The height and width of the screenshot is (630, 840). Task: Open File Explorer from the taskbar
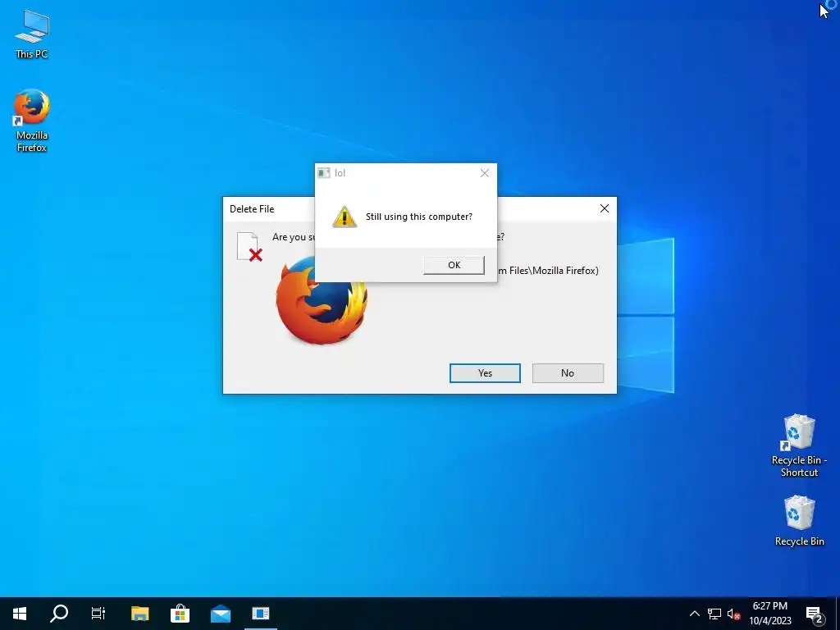(x=139, y=614)
